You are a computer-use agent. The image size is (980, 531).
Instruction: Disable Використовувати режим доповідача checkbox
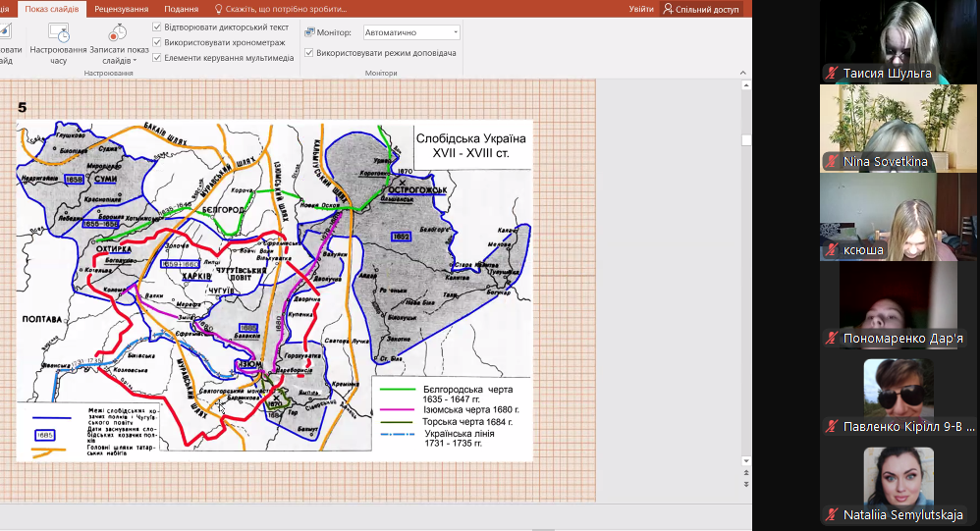click(308, 53)
